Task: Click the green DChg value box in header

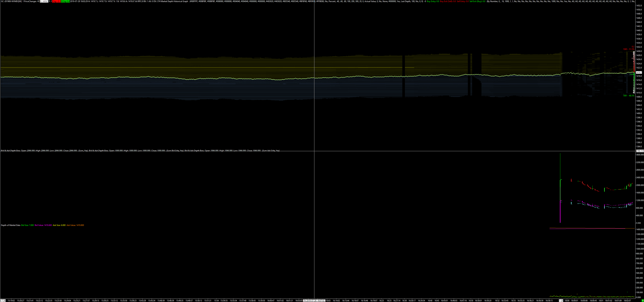Action: [x=65, y=1]
